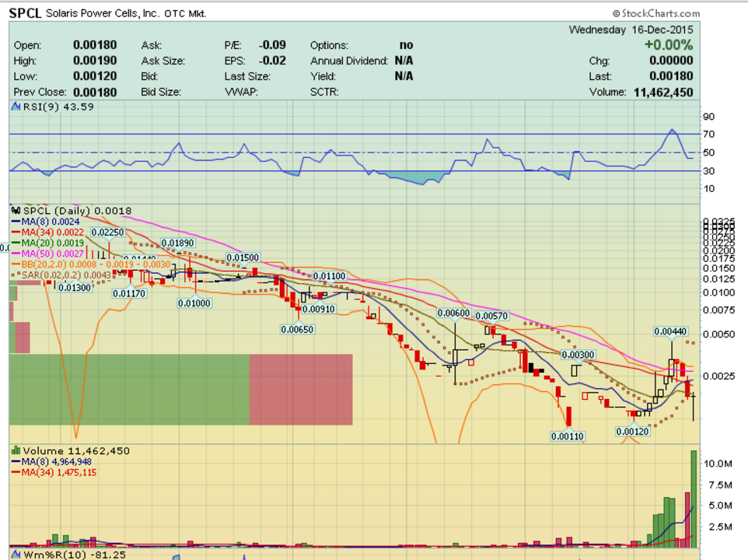Click the large red volume-by-price block

pos(301,389)
